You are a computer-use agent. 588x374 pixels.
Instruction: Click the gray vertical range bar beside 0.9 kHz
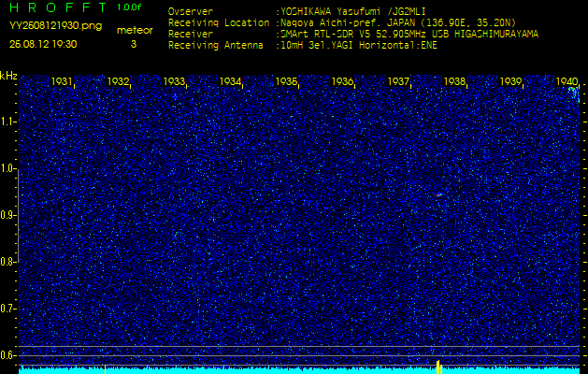pos(19,216)
